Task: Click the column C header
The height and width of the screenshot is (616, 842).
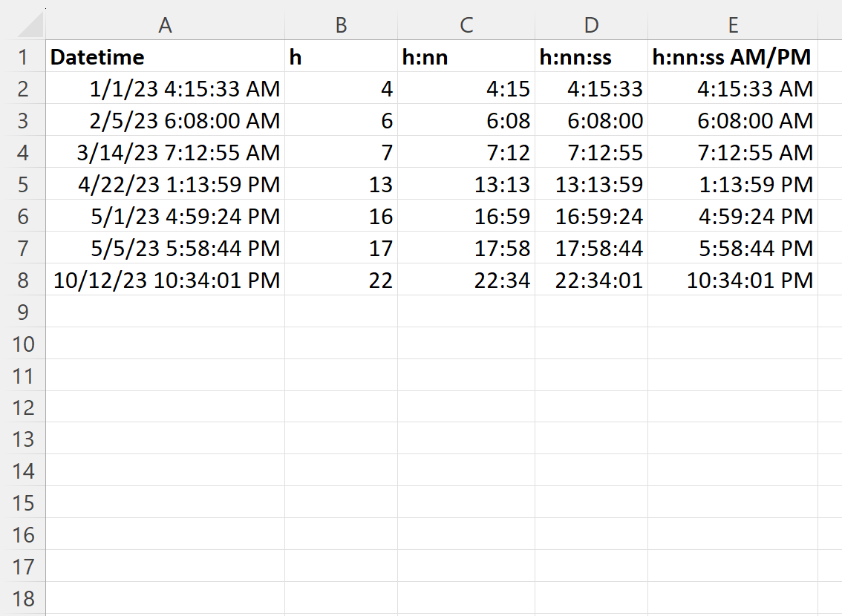Action: point(466,25)
